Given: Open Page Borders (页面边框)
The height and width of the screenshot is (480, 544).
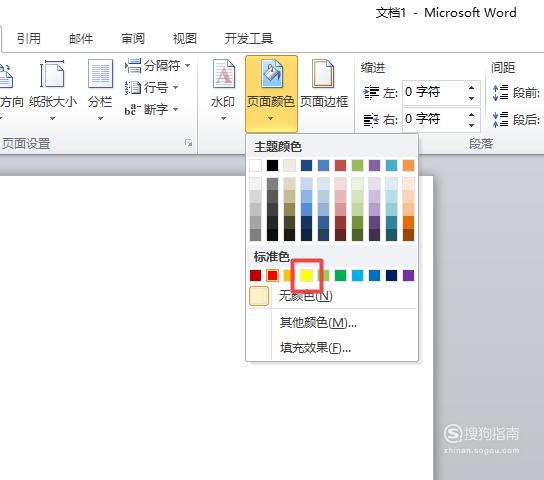Looking at the screenshot, I should tap(324, 84).
